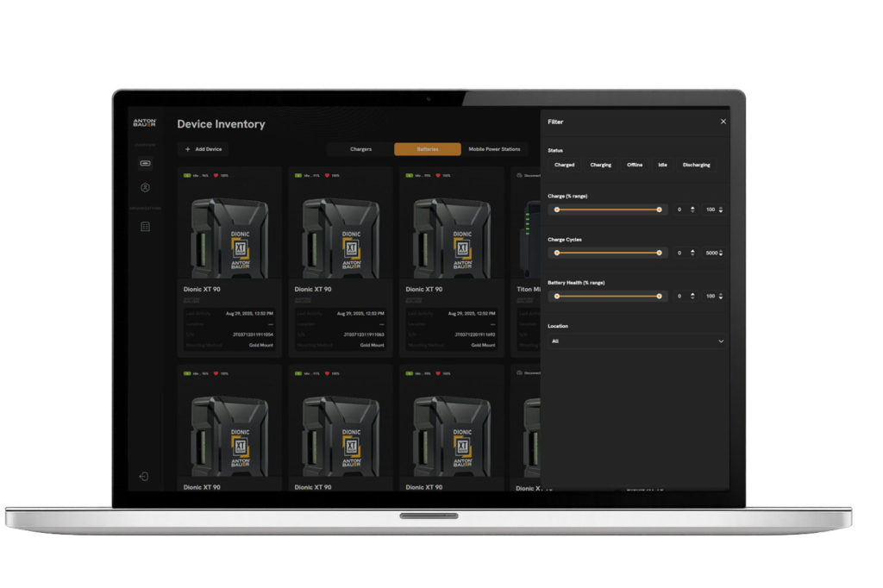Switch to the Mobile Power Stations tab
The width and height of the screenshot is (883, 588).
point(494,149)
